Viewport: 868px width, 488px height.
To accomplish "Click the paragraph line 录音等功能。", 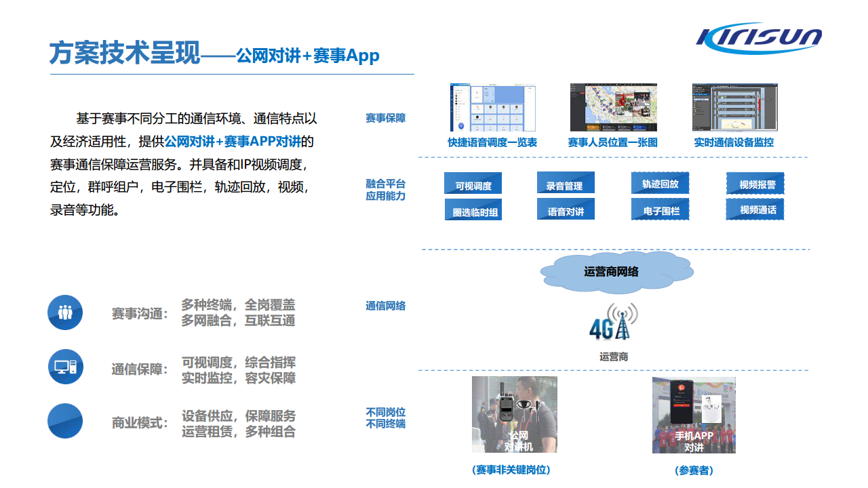I will [85, 210].
